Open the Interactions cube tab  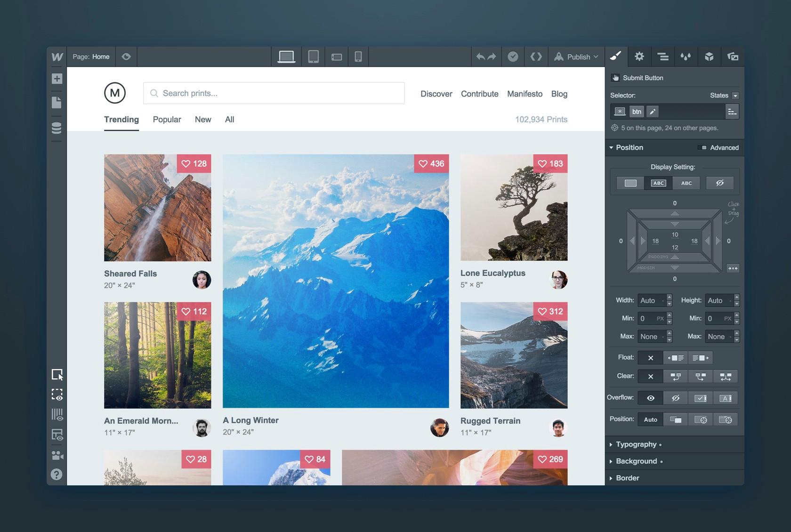coord(709,56)
